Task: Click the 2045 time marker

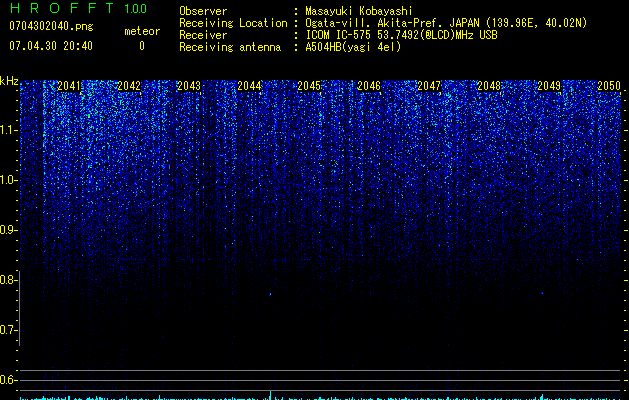Action: pos(309,86)
